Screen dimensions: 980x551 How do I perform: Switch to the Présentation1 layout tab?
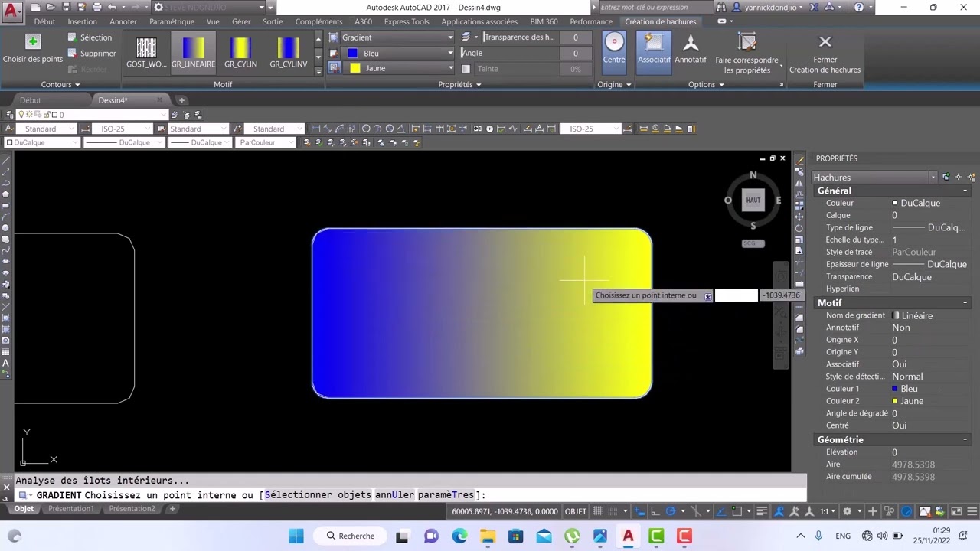point(71,509)
